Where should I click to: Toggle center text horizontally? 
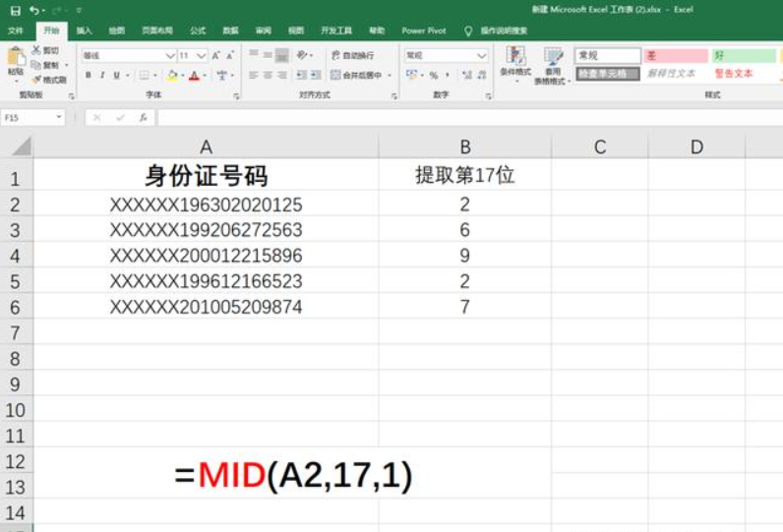(269, 75)
